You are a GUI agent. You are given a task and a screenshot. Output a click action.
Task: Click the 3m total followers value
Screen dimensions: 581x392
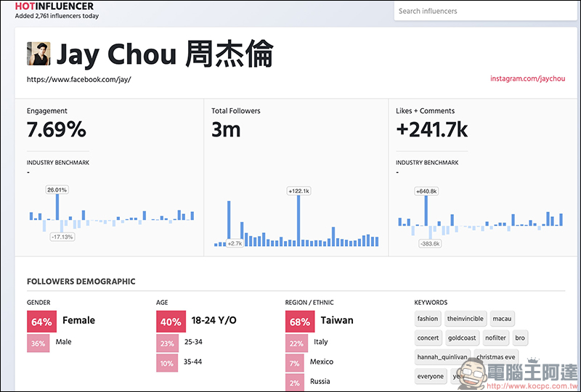[x=226, y=130]
